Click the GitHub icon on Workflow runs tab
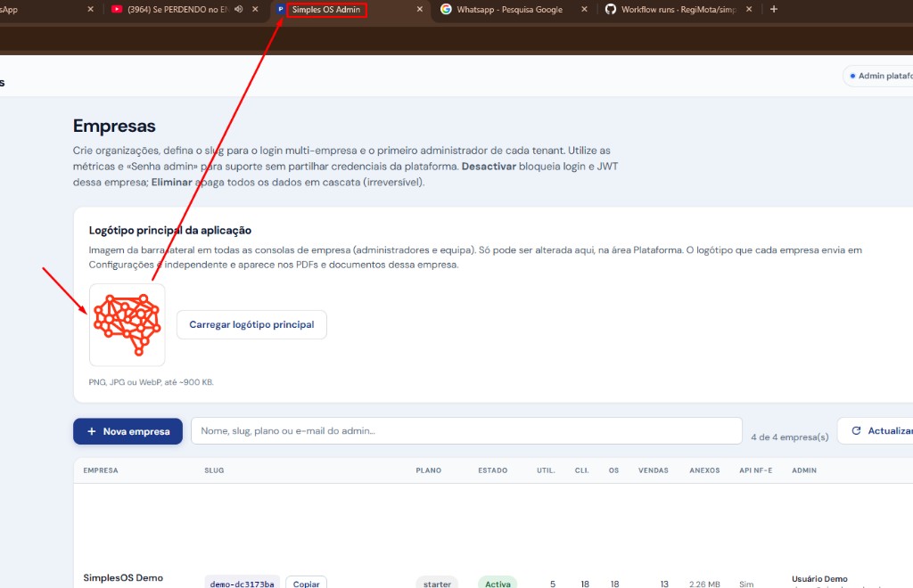913x588 pixels. click(611, 9)
